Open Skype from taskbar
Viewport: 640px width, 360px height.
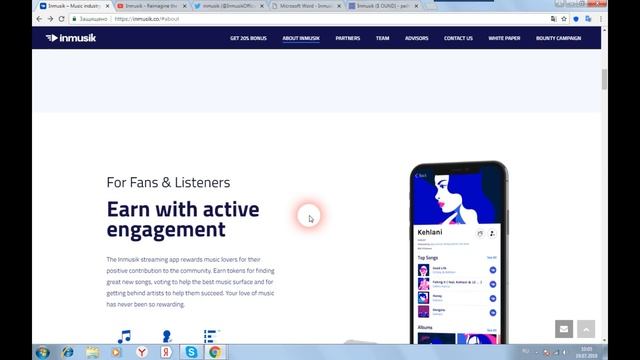pyautogui.click(x=191, y=352)
